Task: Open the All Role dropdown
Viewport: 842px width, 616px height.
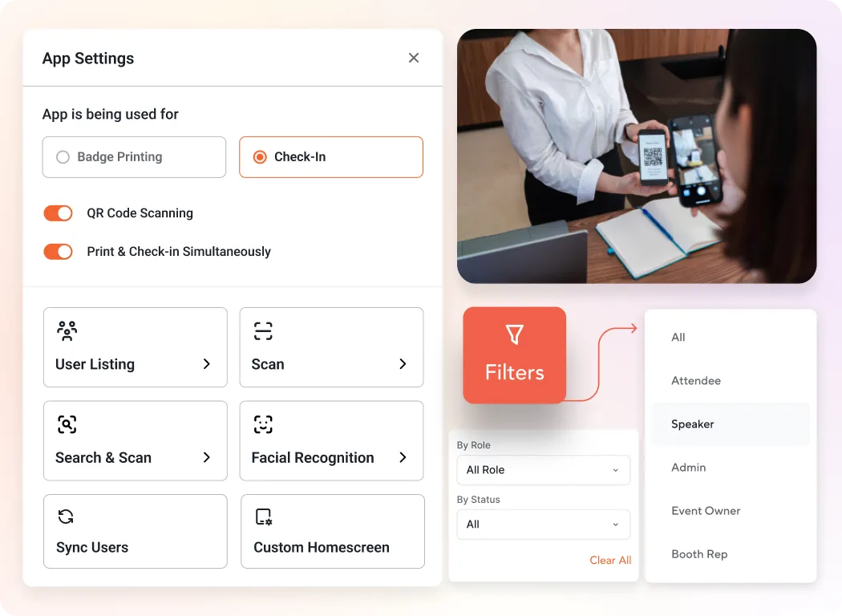Action: [543, 470]
